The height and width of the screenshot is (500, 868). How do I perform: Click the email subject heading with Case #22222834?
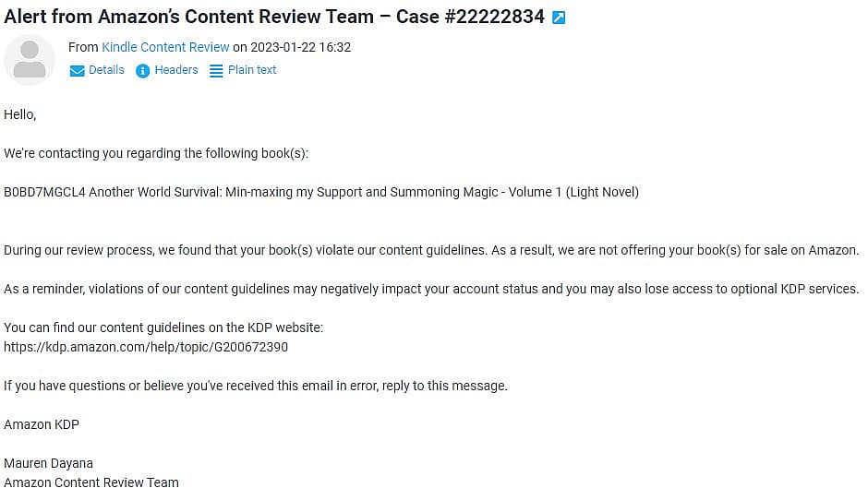274,17
